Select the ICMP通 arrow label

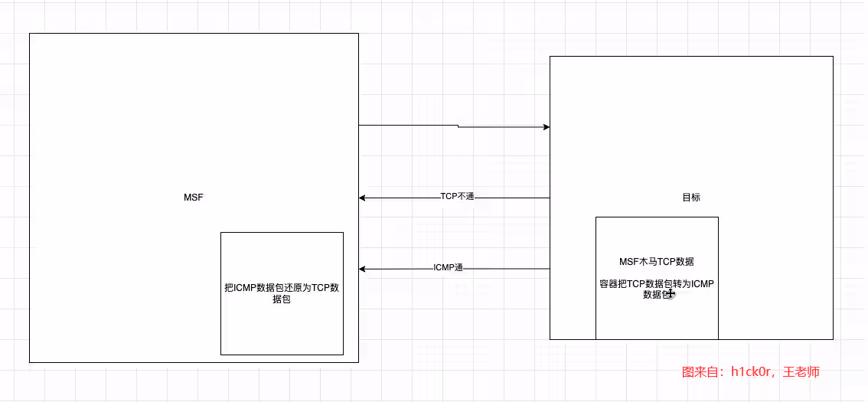[449, 268]
